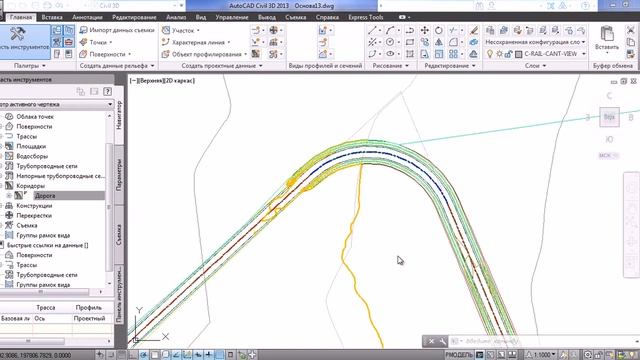Open the Аннотации ribbon tab

87,17
